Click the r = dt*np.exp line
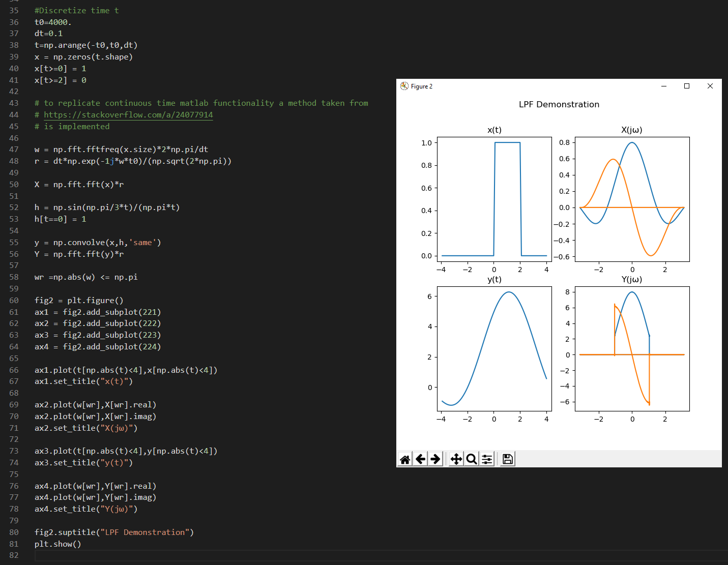Viewport: 728px width, 565px height. 133,161
